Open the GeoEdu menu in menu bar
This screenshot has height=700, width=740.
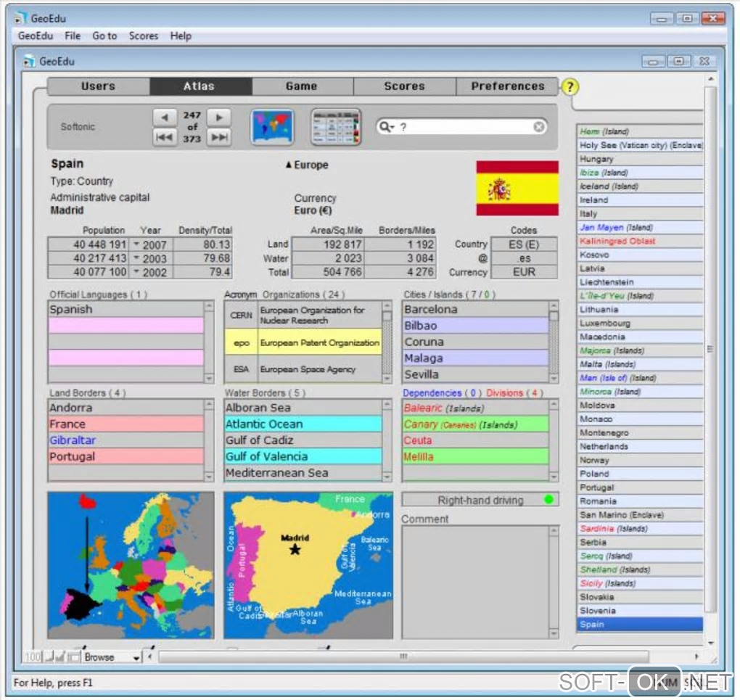(36, 36)
